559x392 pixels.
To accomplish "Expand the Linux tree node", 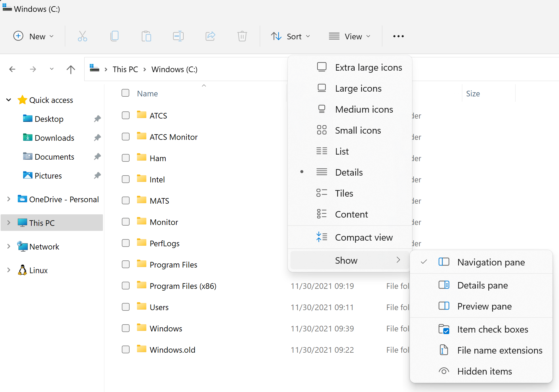I will point(9,270).
